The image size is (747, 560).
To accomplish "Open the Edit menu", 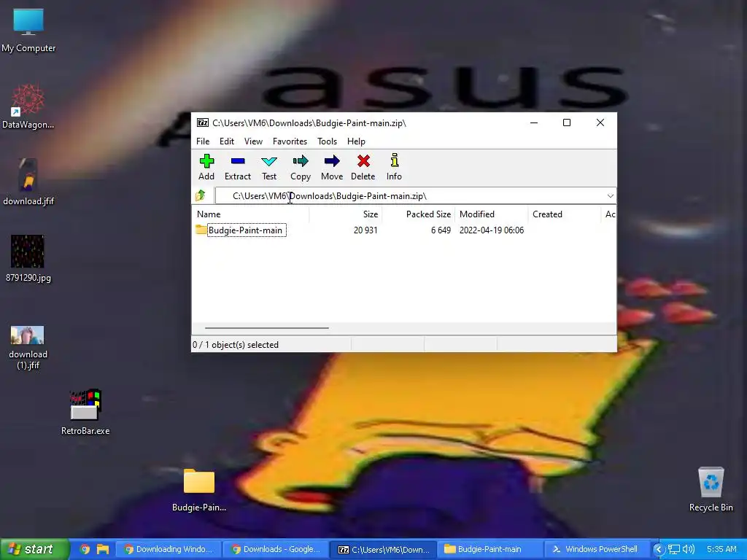I will click(x=227, y=141).
